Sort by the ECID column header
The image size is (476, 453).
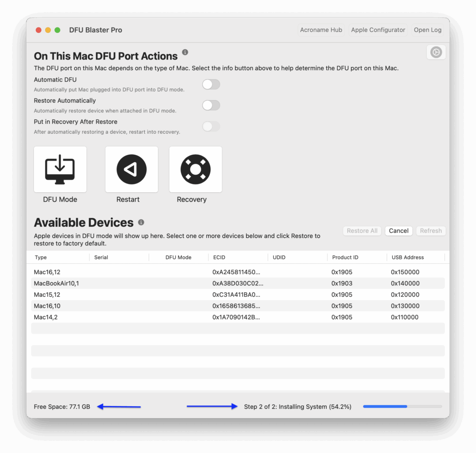tap(219, 257)
